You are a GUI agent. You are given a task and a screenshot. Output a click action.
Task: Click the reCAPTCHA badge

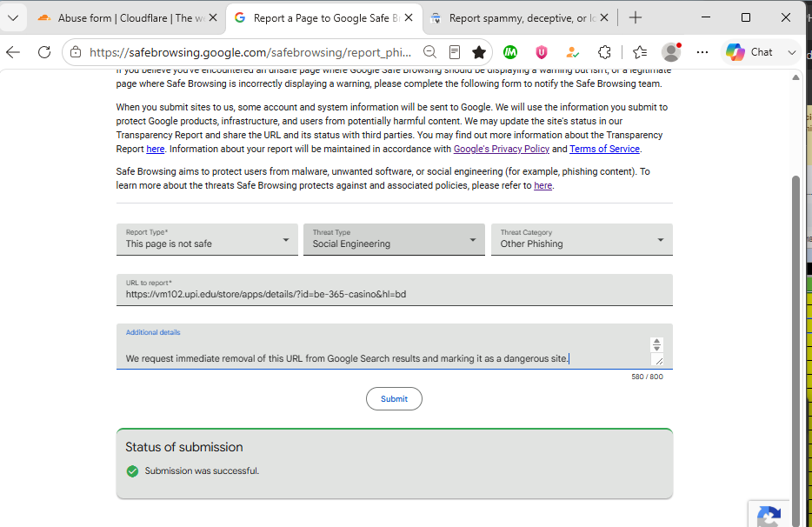point(769,514)
